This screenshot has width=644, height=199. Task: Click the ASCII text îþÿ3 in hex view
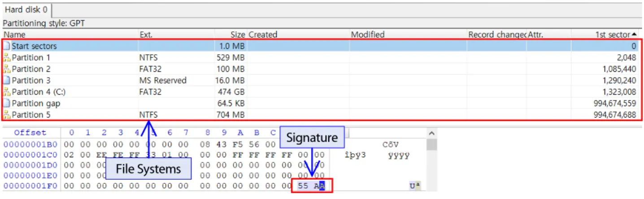coord(356,155)
